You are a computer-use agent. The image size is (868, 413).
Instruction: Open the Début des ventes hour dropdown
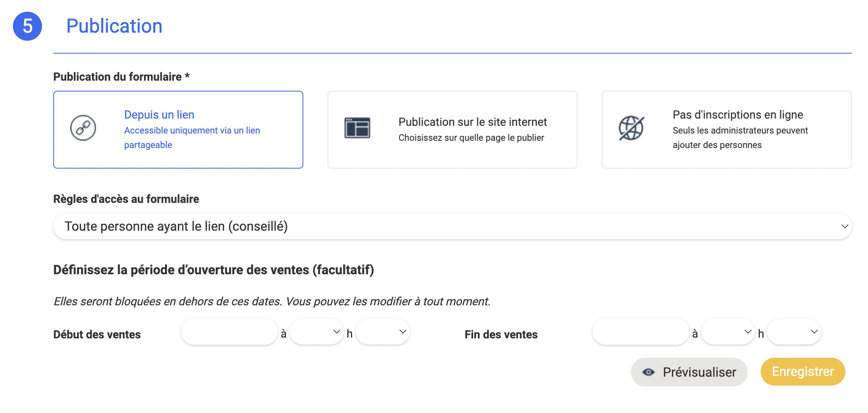(x=317, y=332)
